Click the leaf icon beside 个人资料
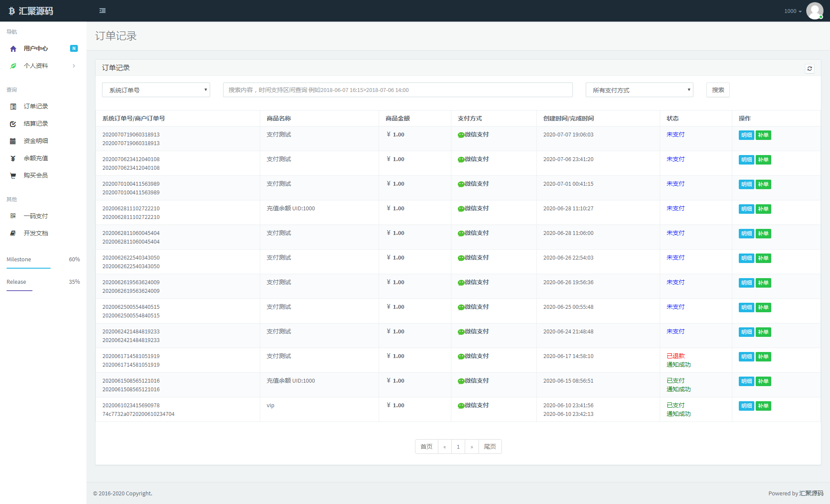This screenshot has width=830, height=504. click(13, 66)
